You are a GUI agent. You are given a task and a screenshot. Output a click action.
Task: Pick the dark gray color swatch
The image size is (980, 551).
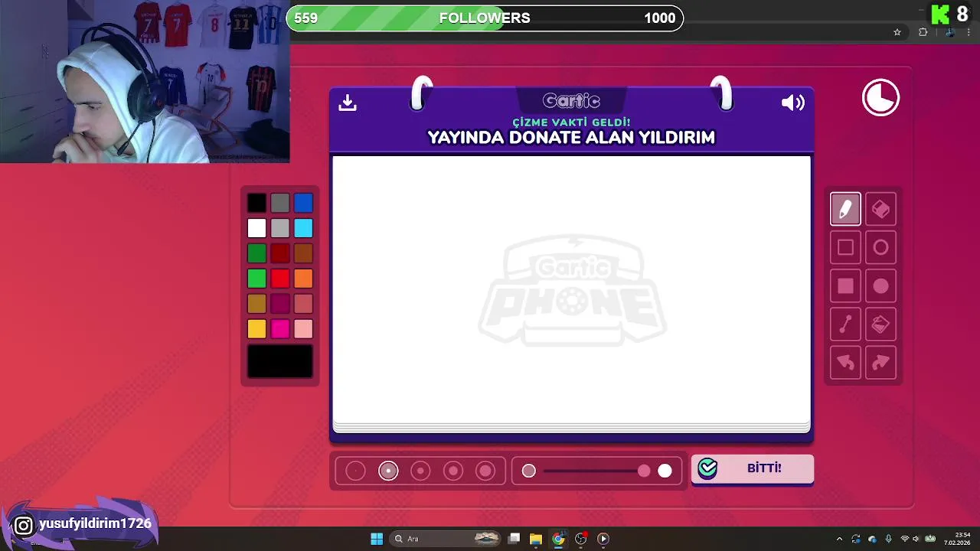coord(280,203)
